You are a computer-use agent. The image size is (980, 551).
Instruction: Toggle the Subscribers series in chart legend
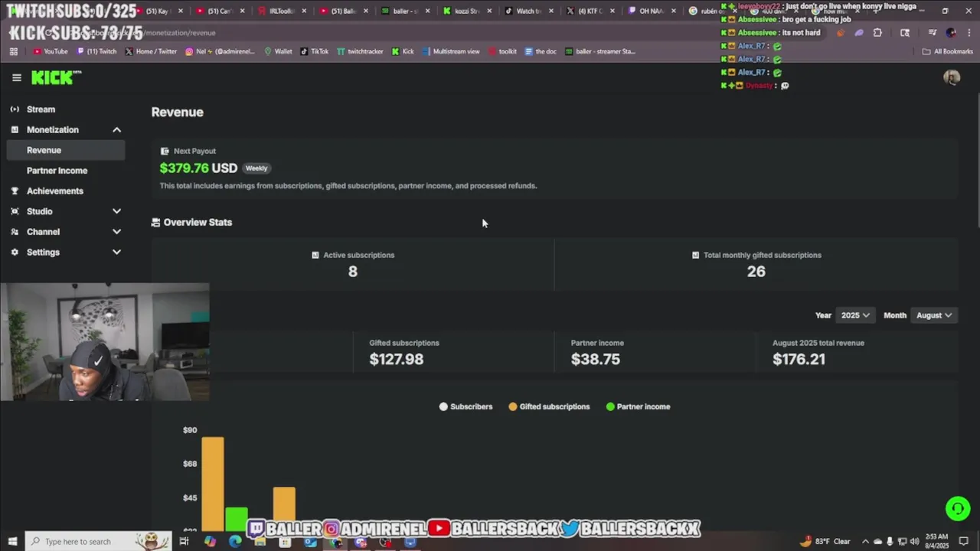tap(465, 406)
